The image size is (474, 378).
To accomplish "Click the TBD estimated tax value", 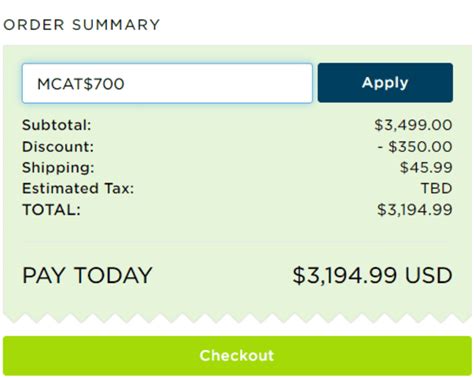I will coord(437,188).
